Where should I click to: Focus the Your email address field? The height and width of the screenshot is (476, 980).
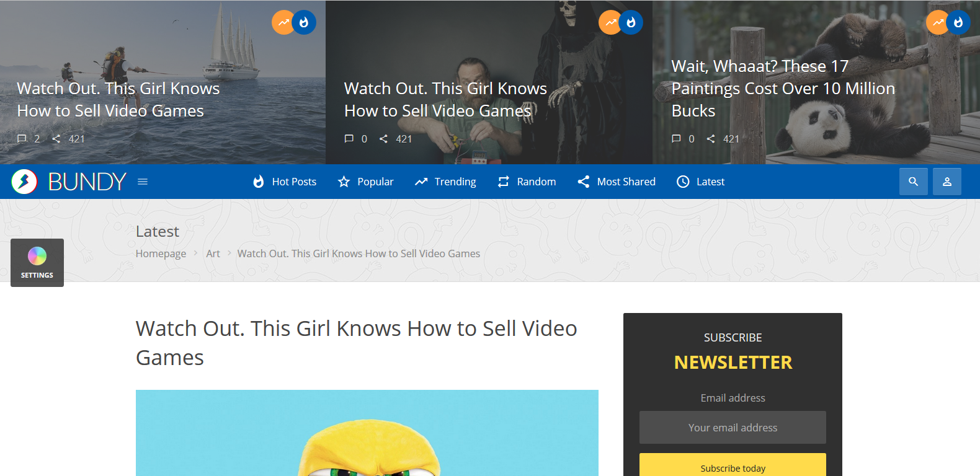733,428
